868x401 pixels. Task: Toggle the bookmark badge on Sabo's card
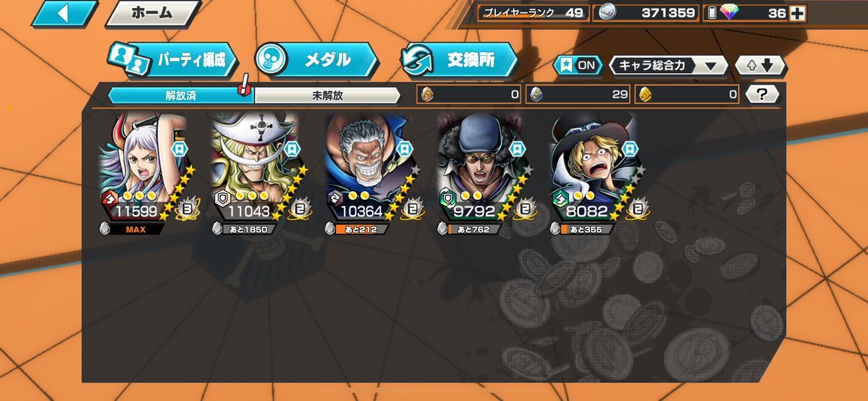pos(629,148)
